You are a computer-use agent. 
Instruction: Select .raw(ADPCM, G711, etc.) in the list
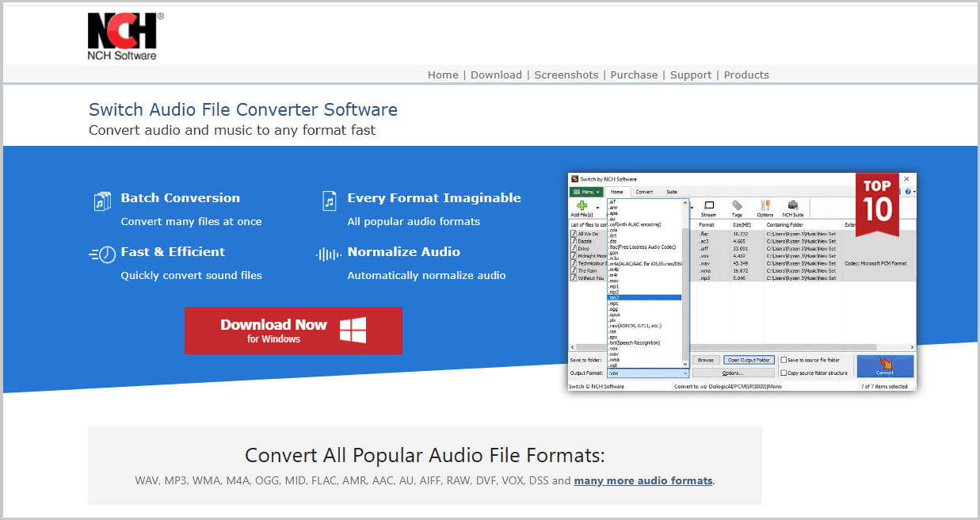pos(644,326)
